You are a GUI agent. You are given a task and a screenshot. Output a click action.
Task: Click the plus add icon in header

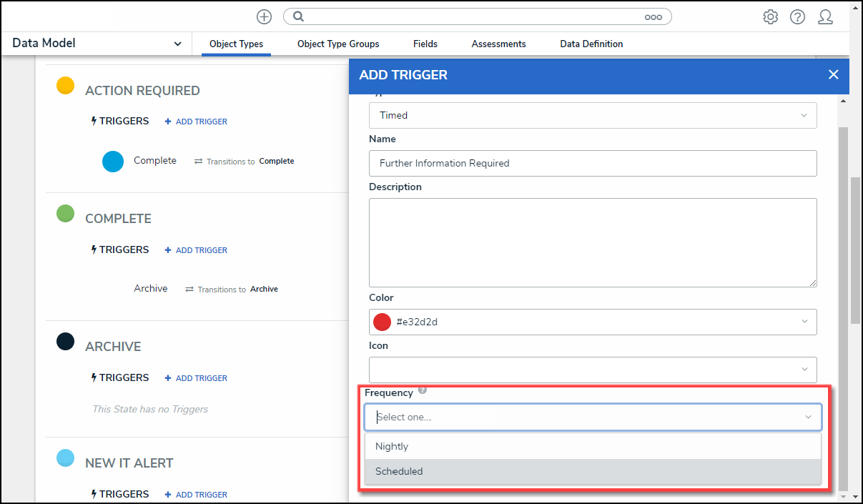[x=264, y=17]
